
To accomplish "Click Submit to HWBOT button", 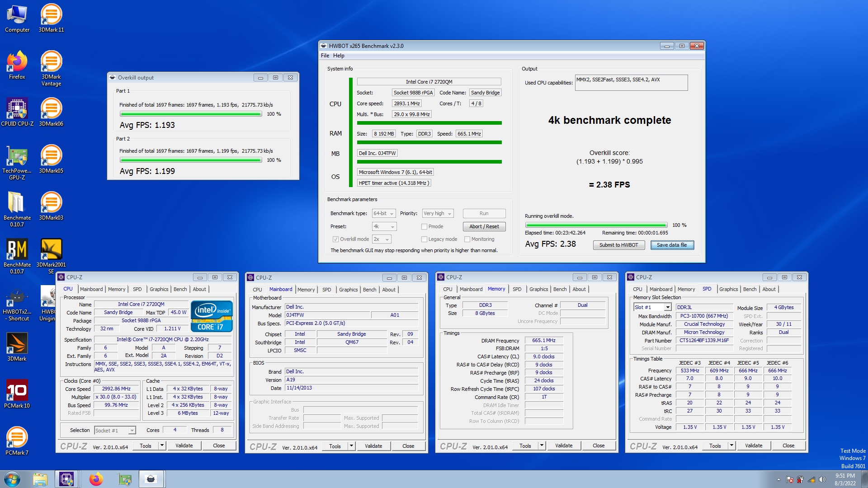I will click(618, 245).
